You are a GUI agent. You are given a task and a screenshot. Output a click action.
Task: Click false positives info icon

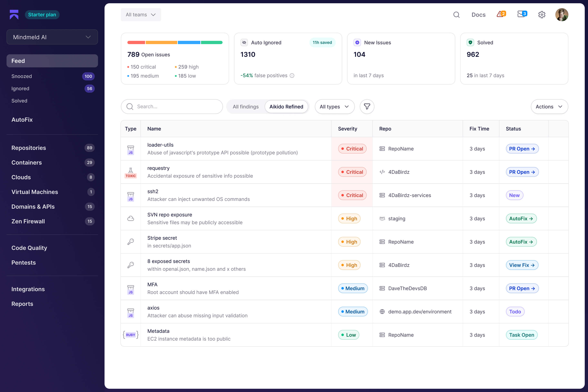click(292, 76)
